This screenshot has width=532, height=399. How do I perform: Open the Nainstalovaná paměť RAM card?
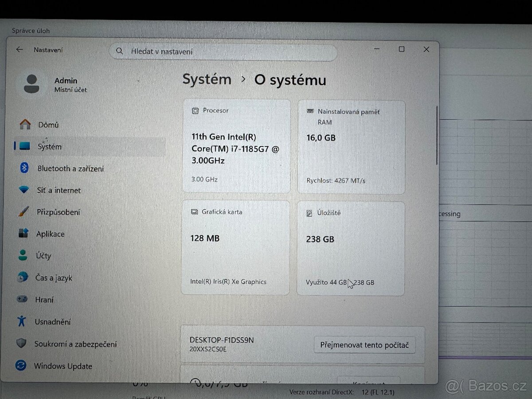[x=351, y=147]
